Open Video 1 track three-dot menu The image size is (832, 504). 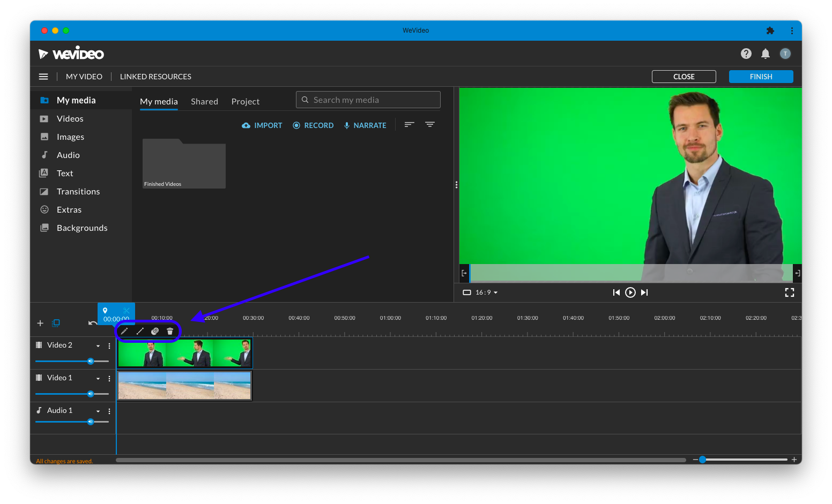click(109, 379)
